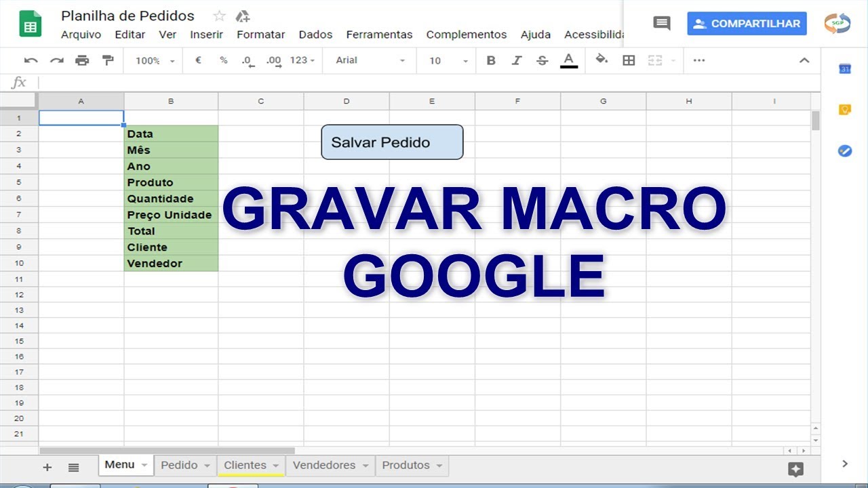The height and width of the screenshot is (488, 868).
Task: Open the zoom 100% dropdown
Action: [x=155, y=61]
